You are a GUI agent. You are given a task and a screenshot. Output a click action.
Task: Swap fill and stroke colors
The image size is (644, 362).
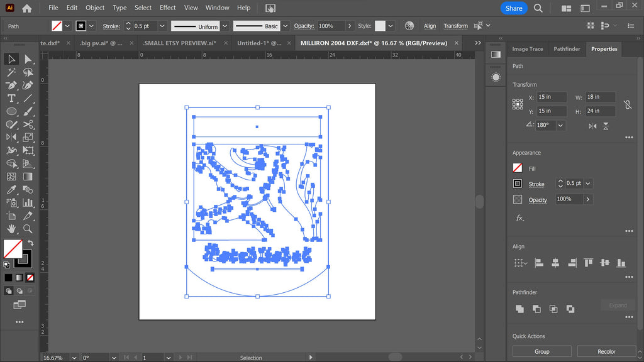tap(31, 243)
